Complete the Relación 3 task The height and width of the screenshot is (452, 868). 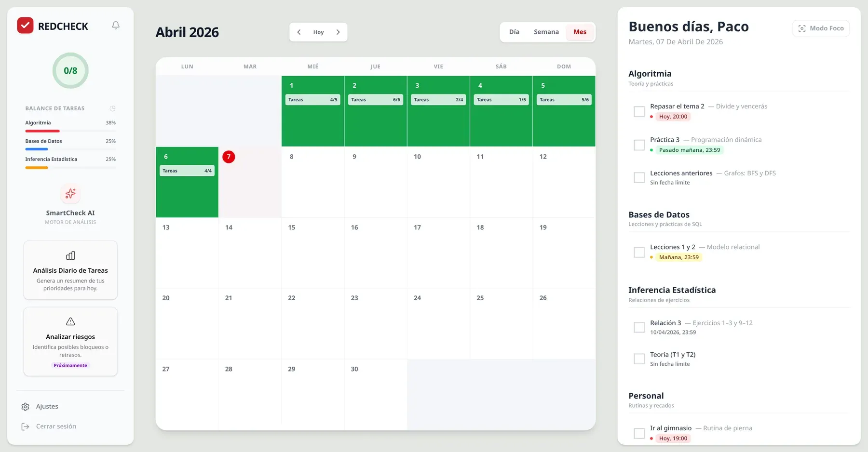(x=639, y=327)
